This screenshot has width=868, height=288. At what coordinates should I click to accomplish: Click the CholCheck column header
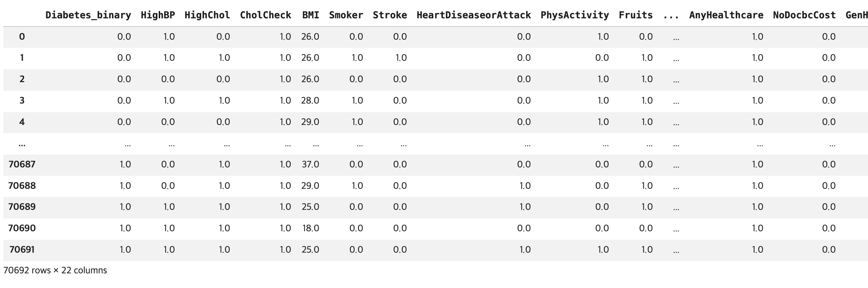[265, 15]
